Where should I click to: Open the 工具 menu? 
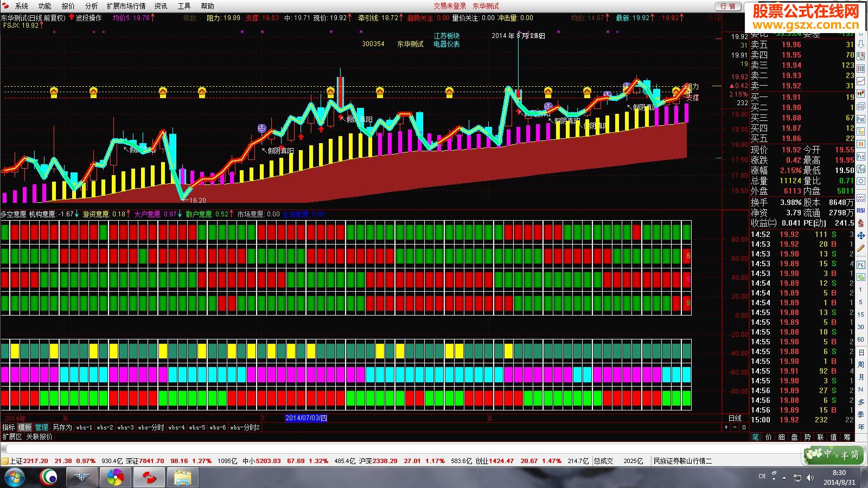[184, 6]
